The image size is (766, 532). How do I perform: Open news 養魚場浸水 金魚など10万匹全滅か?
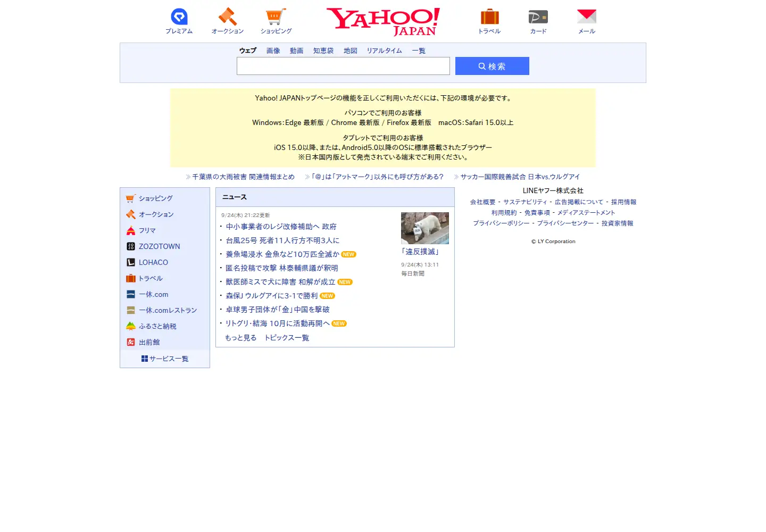282,254
